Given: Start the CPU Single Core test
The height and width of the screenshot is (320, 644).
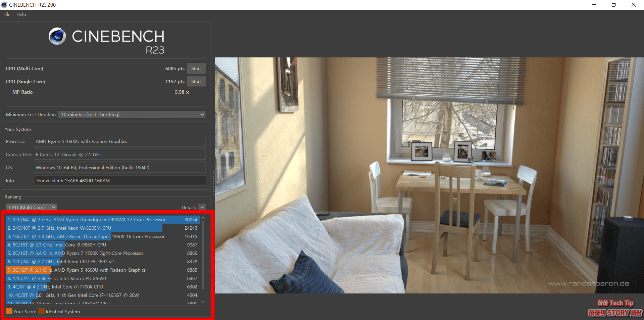Looking at the screenshot, I should [196, 82].
